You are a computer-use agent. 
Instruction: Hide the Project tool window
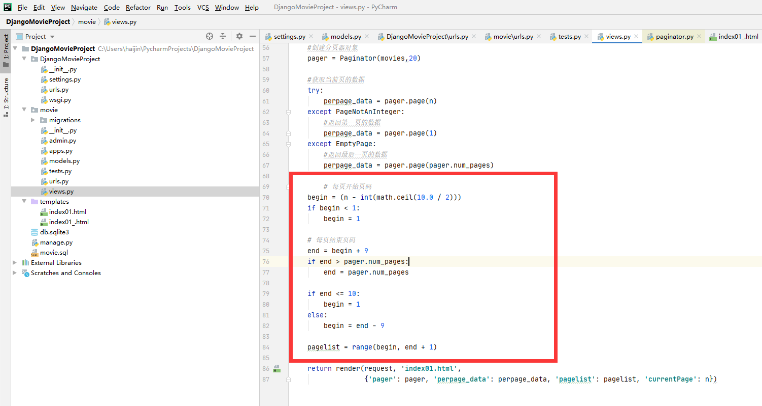tap(253, 36)
